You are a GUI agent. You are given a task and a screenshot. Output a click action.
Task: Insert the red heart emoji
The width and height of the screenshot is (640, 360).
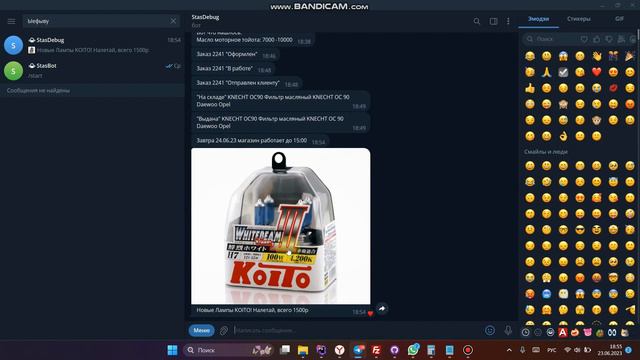(596, 72)
